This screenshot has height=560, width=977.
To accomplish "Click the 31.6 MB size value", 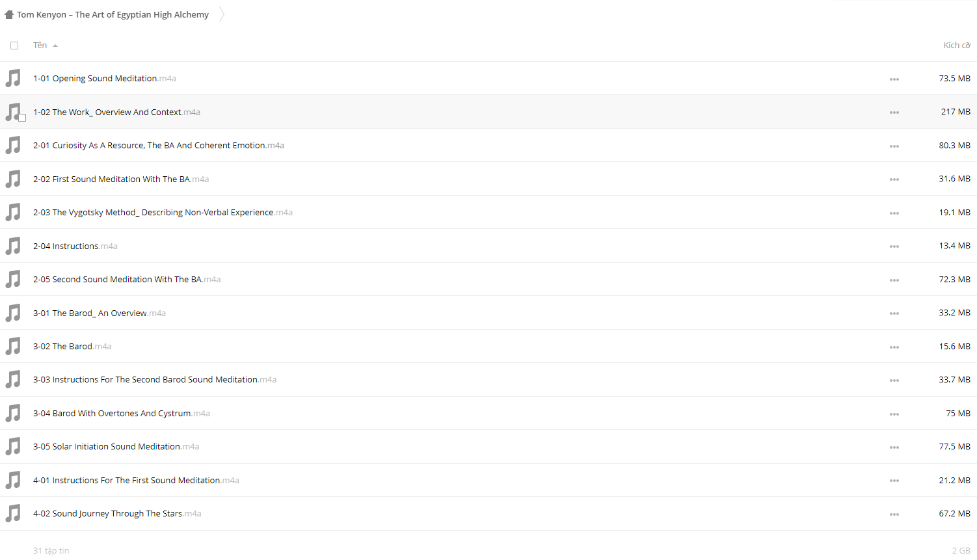I will click(954, 178).
